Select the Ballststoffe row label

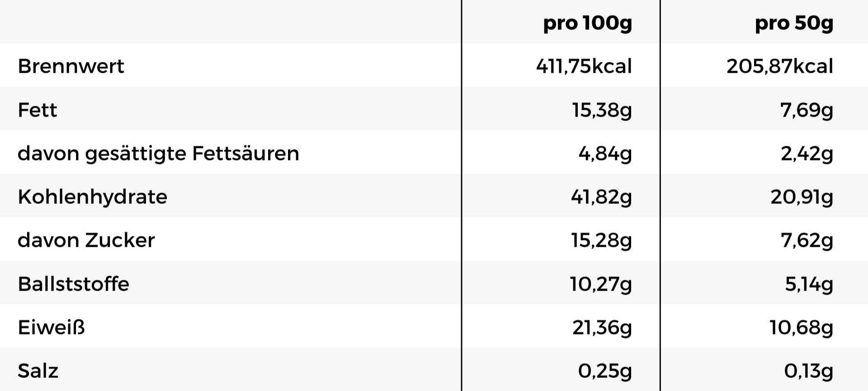pos(73,284)
